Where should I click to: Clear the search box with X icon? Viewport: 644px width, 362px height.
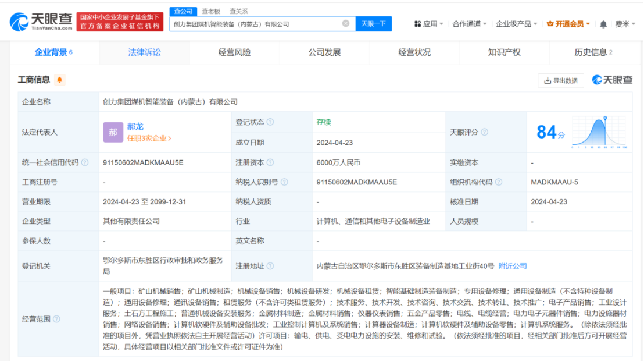point(346,24)
